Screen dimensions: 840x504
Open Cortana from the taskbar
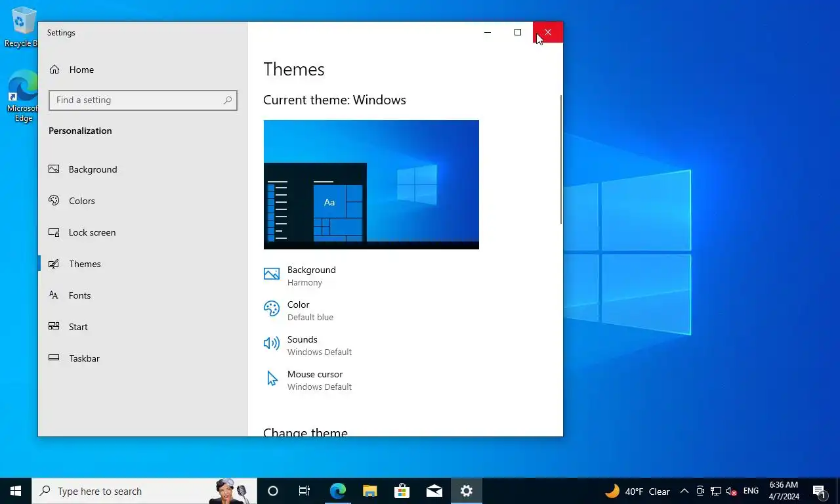(273, 491)
